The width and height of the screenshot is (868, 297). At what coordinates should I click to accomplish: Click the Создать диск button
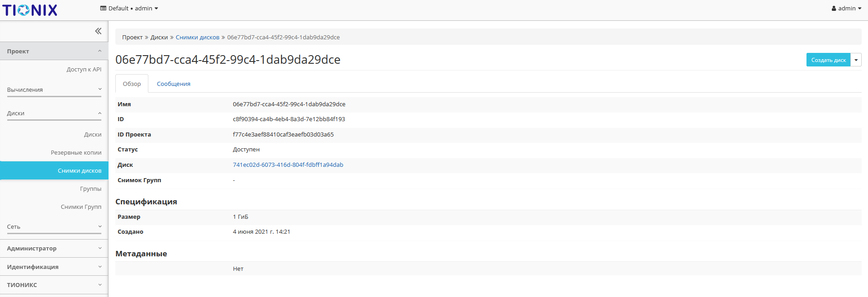pos(828,60)
